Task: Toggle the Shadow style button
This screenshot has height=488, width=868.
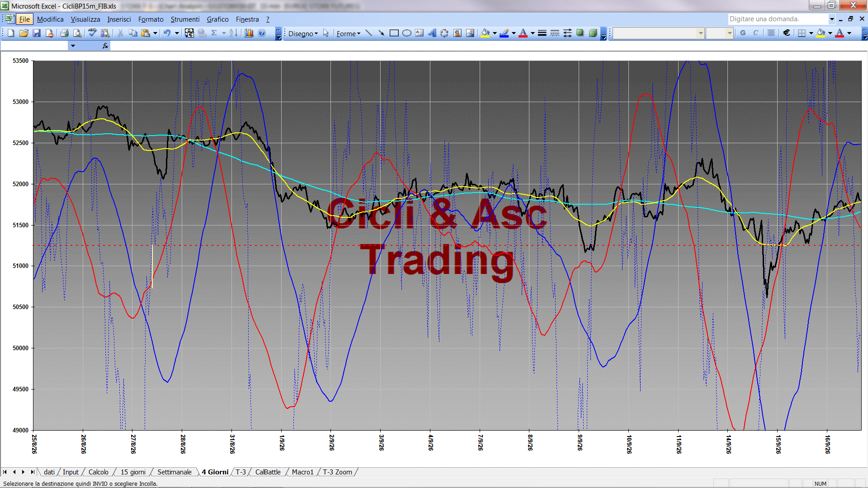Action: 580,33
